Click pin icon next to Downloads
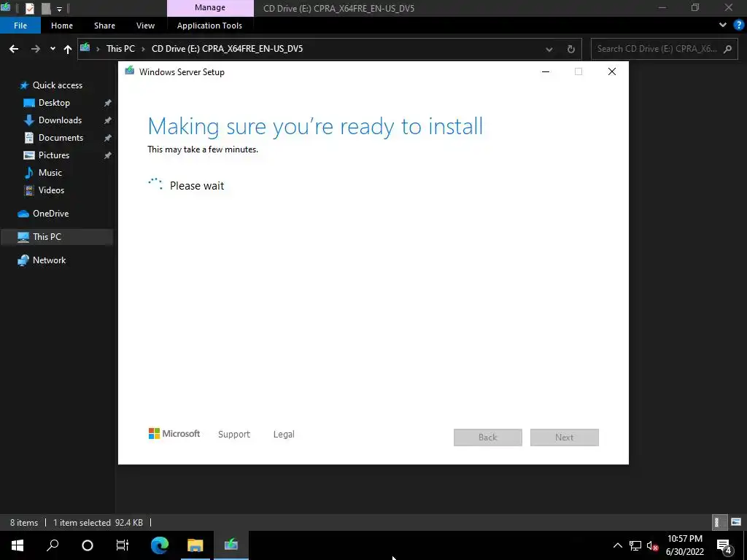This screenshot has width=747, height=560. pos(108,120)
